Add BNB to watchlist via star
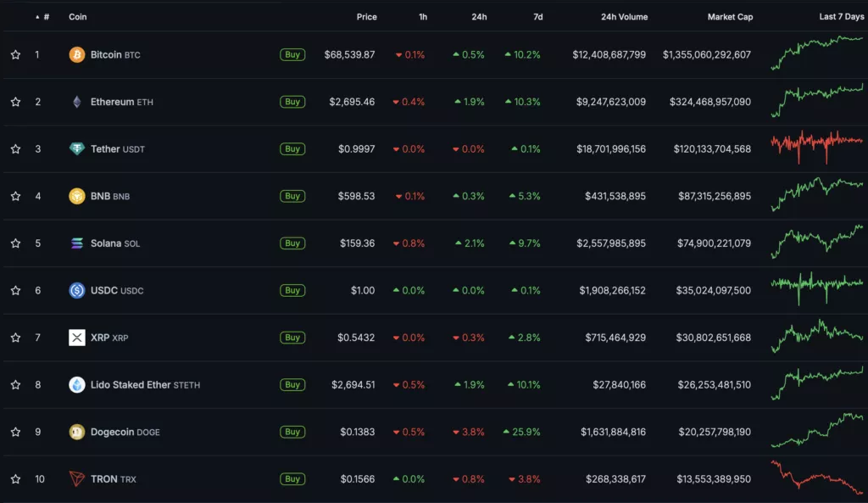Viewport: 868px width, 503px height. coord(15,196)
